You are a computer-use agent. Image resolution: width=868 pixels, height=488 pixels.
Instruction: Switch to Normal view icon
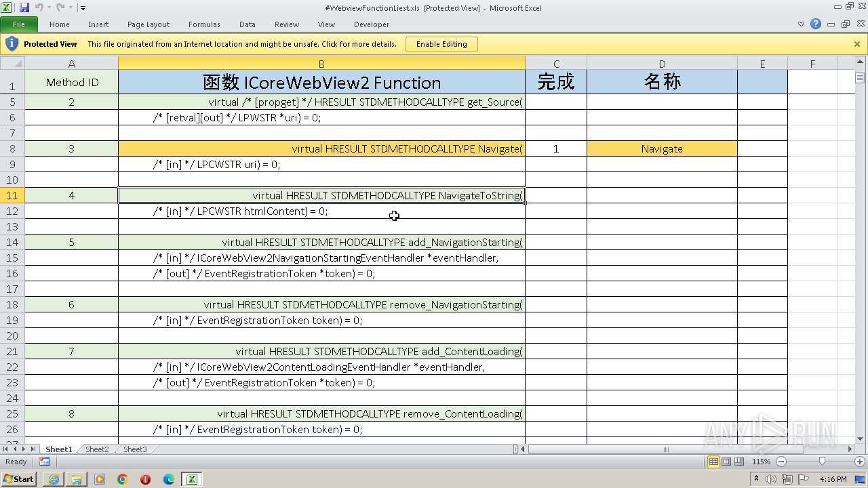(x=713, y=462)
